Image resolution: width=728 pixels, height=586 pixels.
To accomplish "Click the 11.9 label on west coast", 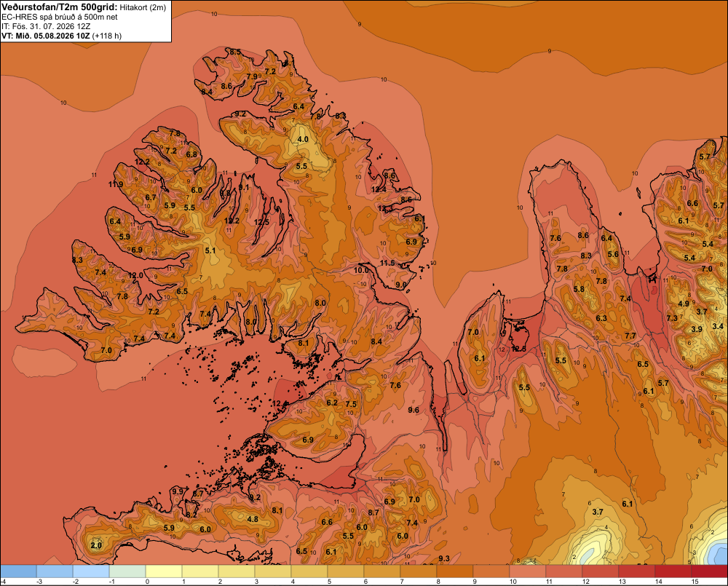I will pos(116,184).
